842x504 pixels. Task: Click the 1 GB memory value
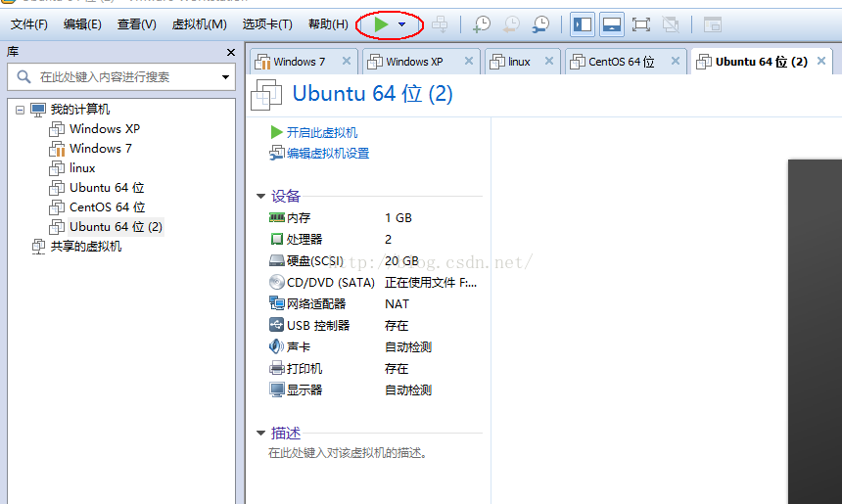(x=398, y=218)
